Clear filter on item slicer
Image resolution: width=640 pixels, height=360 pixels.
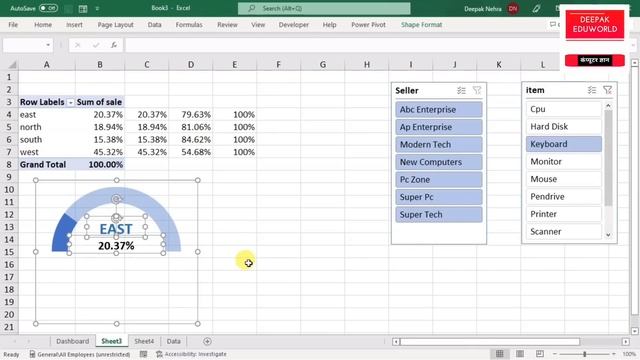[x=607, y=90]
